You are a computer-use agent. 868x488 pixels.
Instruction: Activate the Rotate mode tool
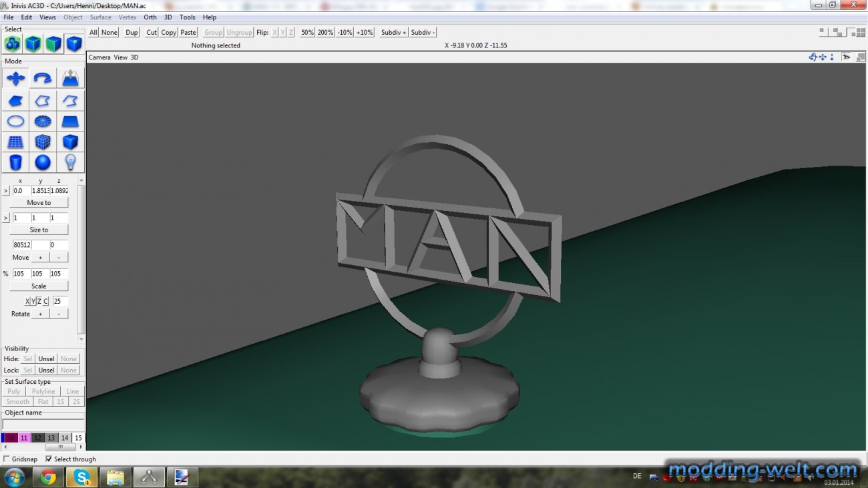[43, 78]
